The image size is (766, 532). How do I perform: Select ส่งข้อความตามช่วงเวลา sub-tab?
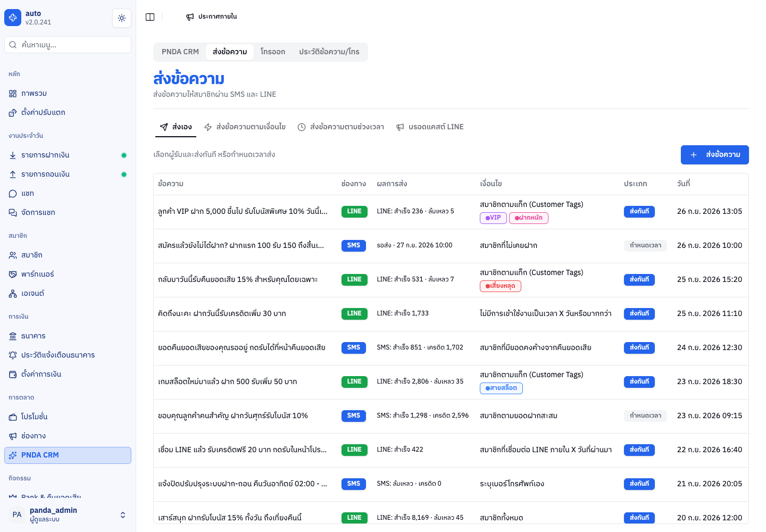point(341,127)
